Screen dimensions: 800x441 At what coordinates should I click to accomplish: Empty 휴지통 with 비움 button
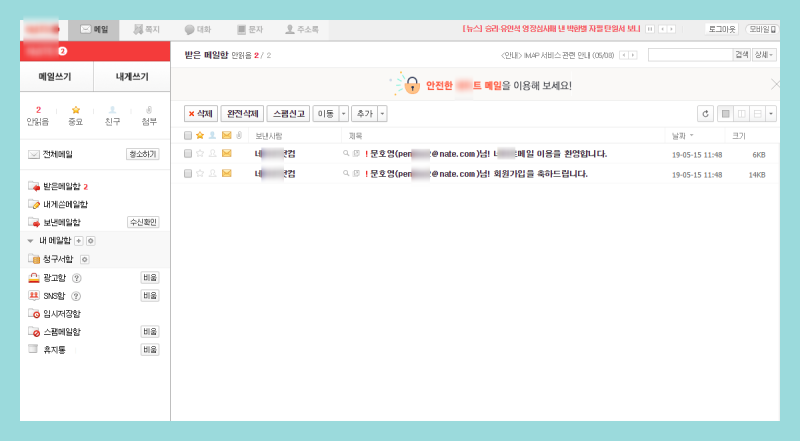(150, 350)
